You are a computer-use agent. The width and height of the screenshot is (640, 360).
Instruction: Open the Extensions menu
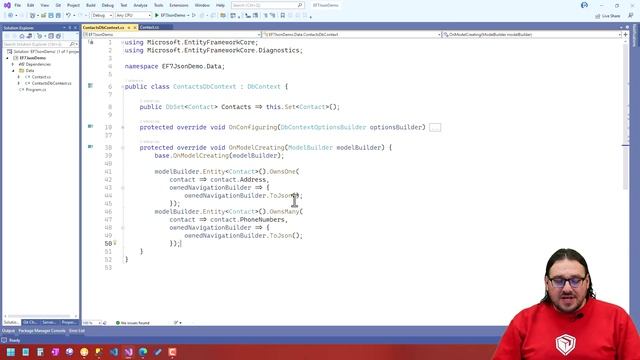179,5
